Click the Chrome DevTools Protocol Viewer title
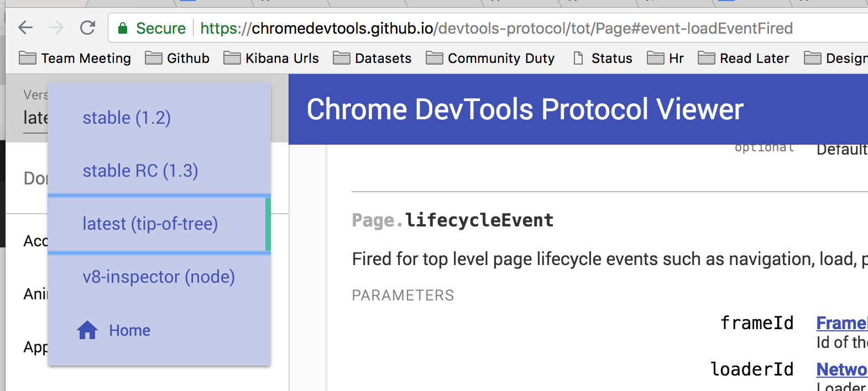 (x=525, y=109)
